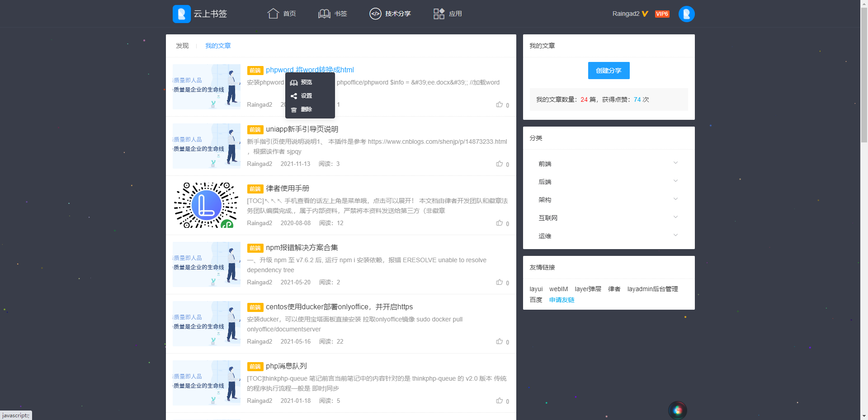Click 前端 tag on uniapp article
The height and width of the screenshot is (420, 868).
[255, 130]
